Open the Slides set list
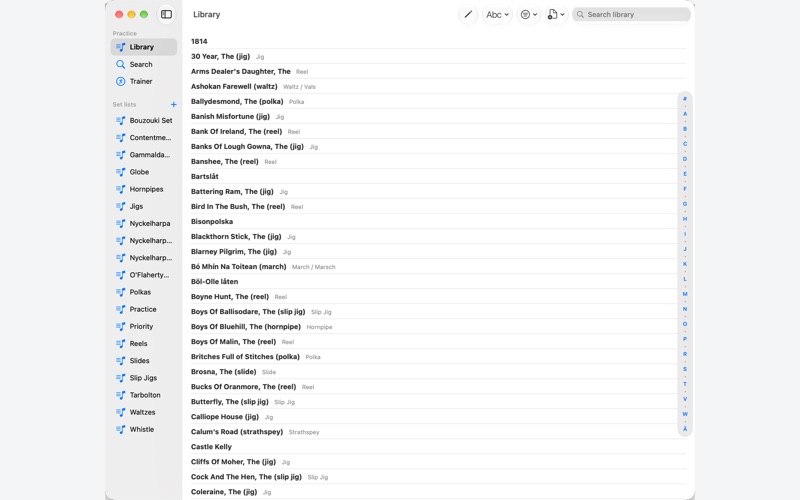 click(144, 361)
